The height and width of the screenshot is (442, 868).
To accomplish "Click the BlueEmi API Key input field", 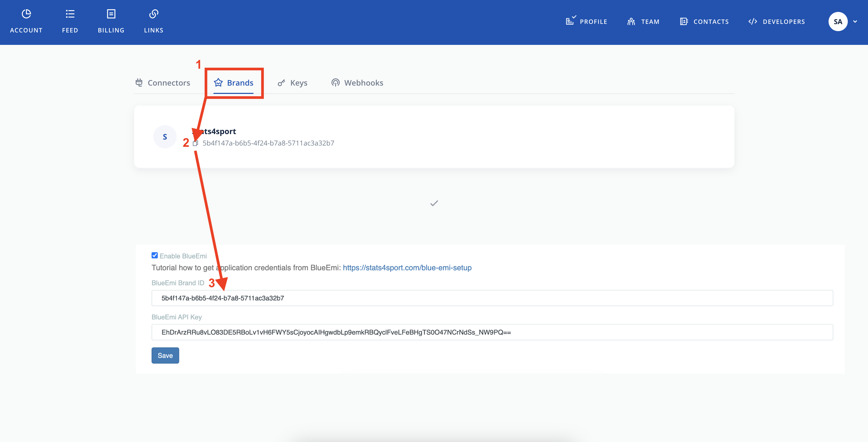I will point(492,332).
